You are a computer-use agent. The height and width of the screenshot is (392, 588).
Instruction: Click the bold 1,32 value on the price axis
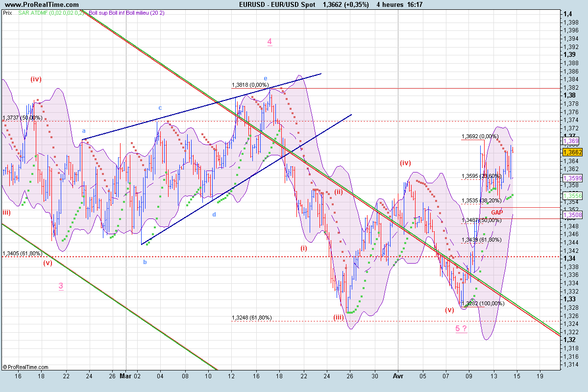[x=569, y=340]
